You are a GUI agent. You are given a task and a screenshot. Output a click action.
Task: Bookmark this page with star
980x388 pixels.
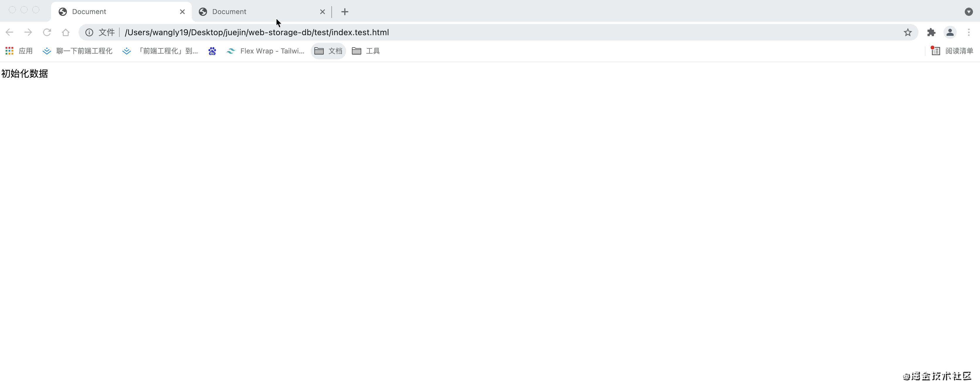[908, 32]
